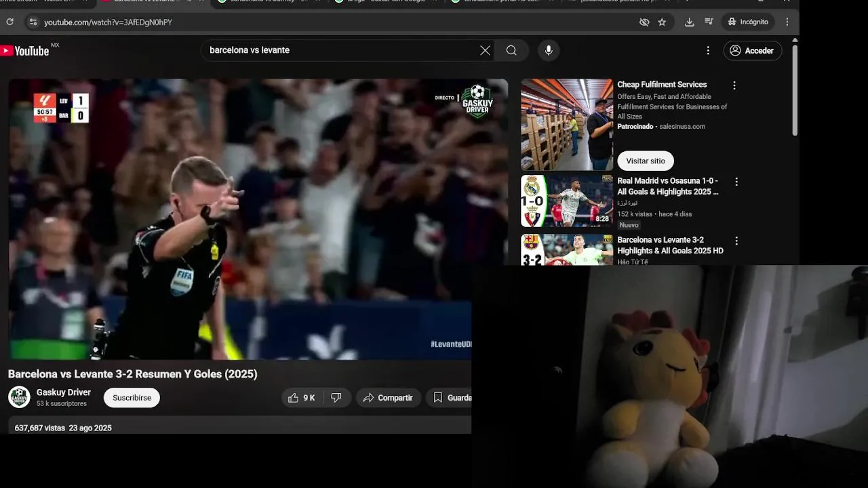Open the crossed-out eye tracking protection icon
The image size is (868, 488).
(644, 22)
